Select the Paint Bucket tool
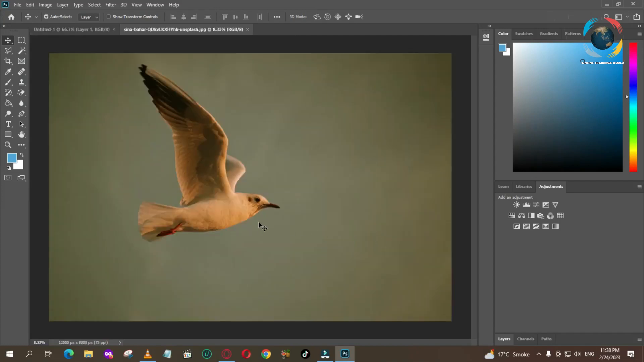This screenshot has width=644, height=362. point(8,103)
